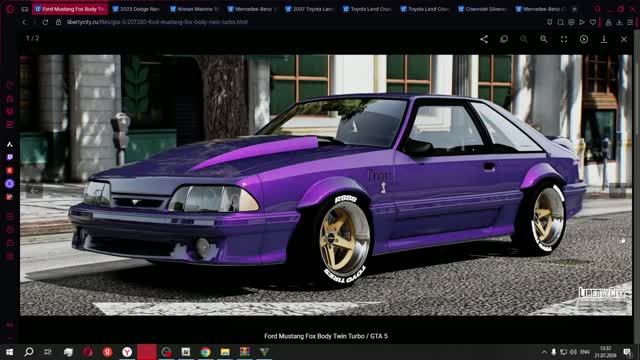Toggle fullscreen mode in the image viewer
This screenshot has height=360, width=640.
point(564,39)
